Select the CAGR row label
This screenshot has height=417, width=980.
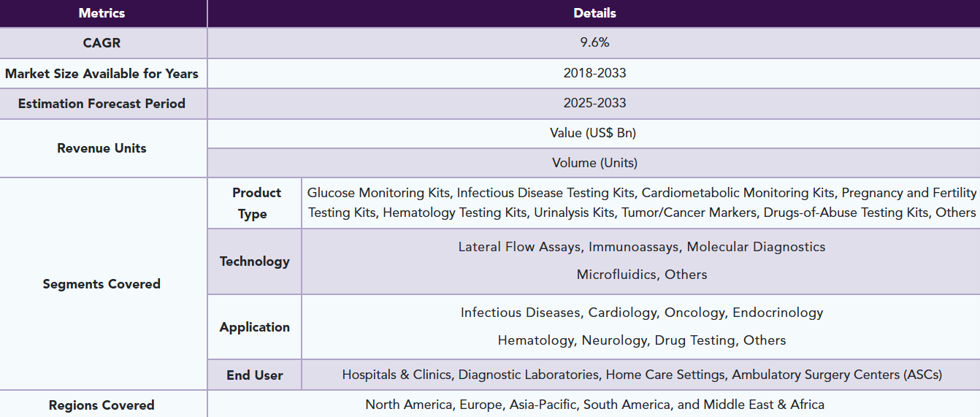click(x=102, y=43)
